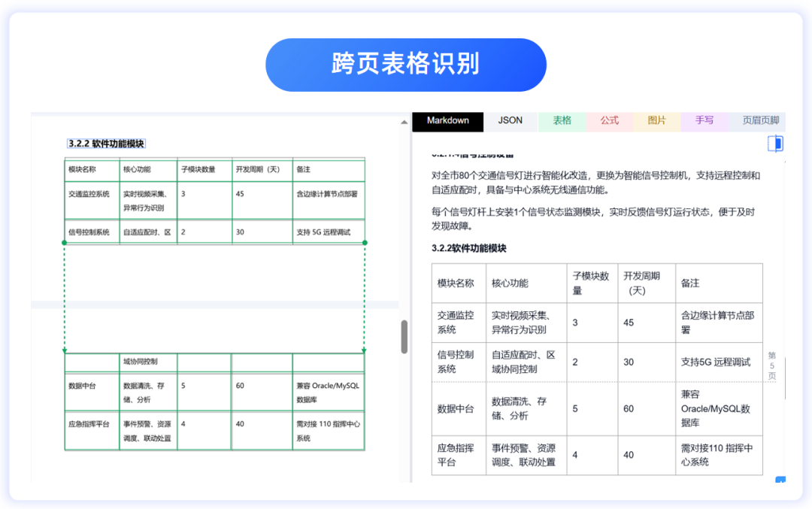Click the 交通监控系统 cell in source document
The width and height of the screenshot is (812, 509).
tap(89, 194)
